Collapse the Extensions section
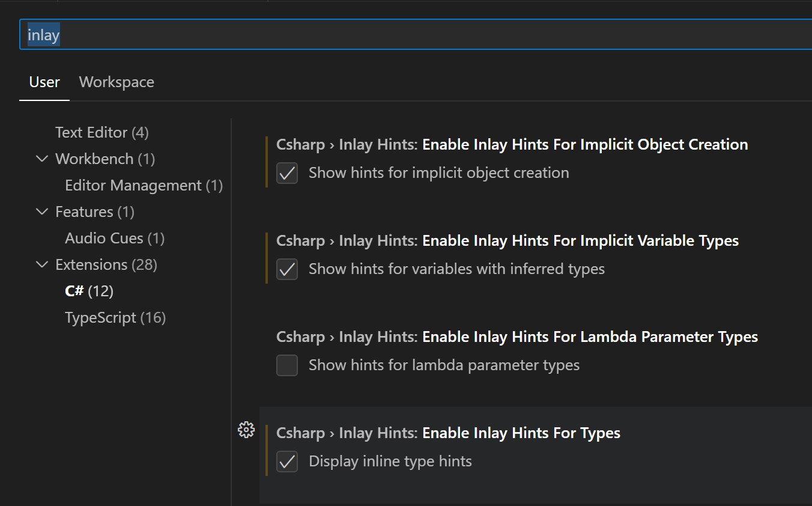Image resolution: width=812 pixels, height=506 pixels. click(42, 264)
